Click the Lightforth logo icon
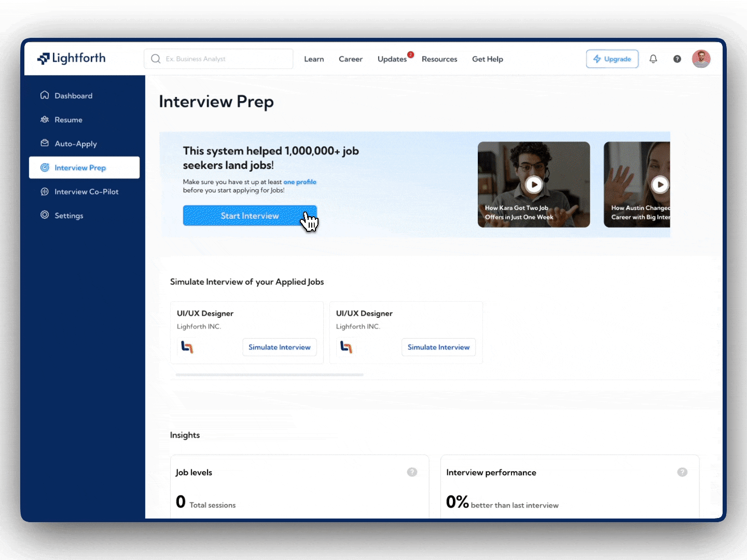 pyautogui.click(x=44, y=58)
